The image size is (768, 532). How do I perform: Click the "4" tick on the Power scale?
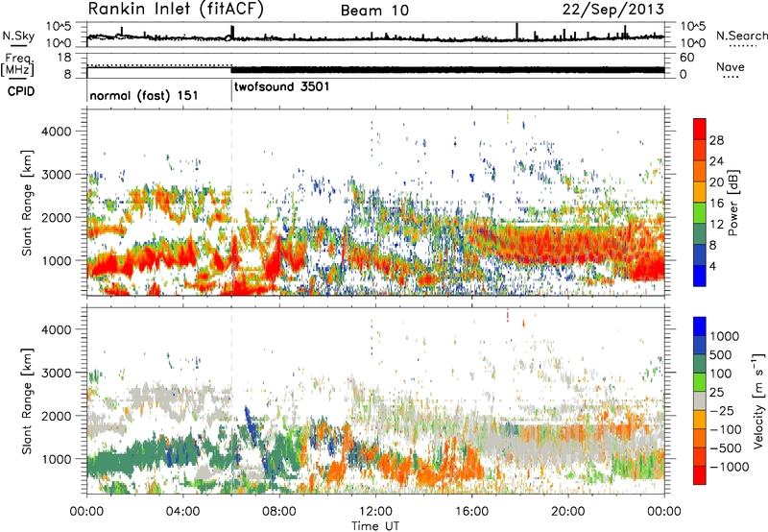pyautogui.click(x=712, y=266)
